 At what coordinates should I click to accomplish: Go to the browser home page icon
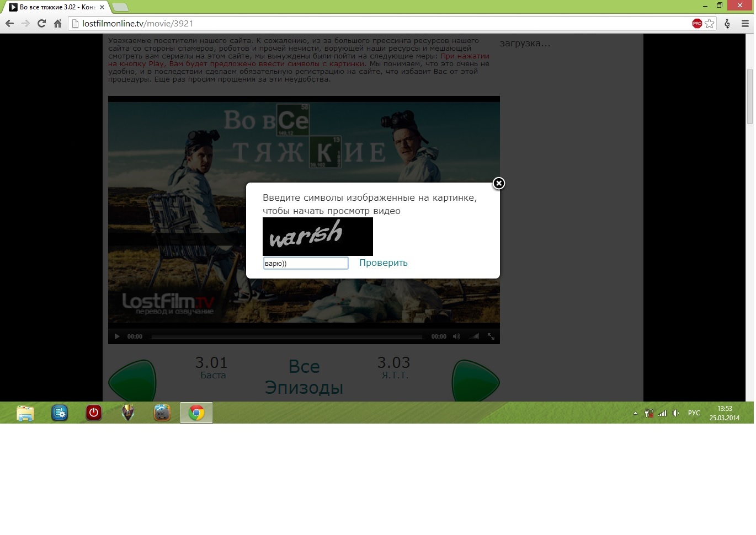point(57,24)
